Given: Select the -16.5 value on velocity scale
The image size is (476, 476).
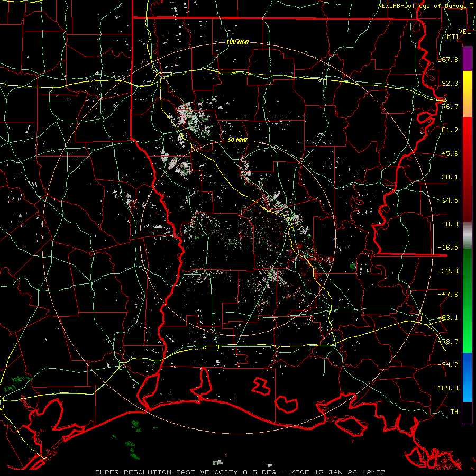Looking at the screenshot, I should (x=448, y=248).
